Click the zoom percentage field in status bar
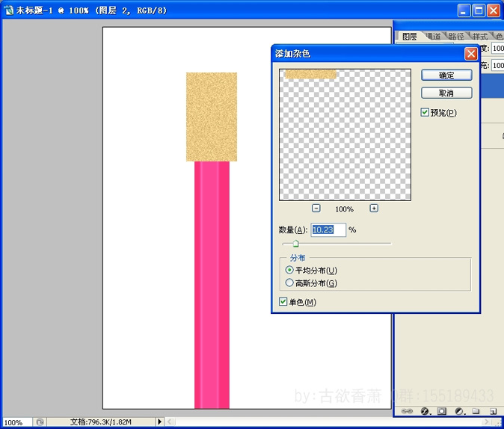 point(16,422)
